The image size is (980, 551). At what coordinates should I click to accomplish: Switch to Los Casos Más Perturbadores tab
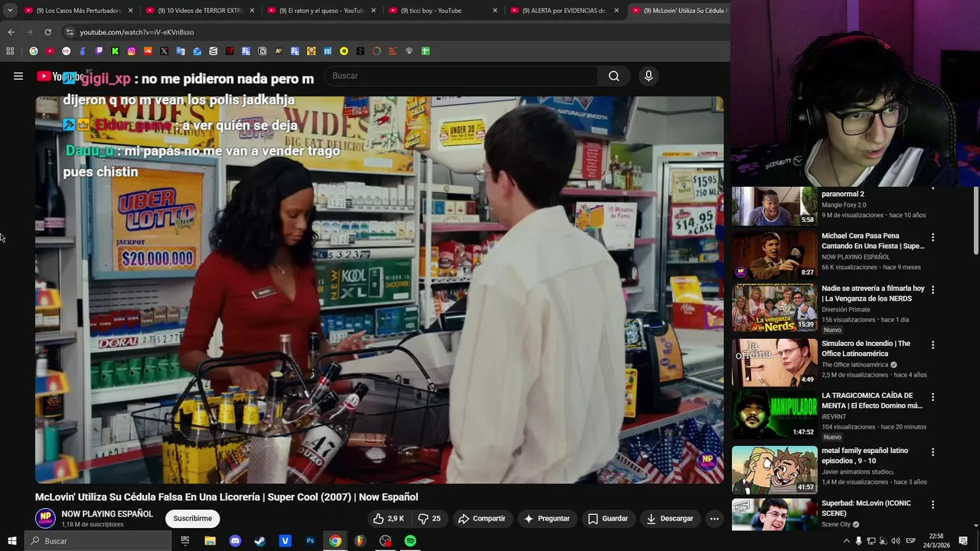coord(77,11)
